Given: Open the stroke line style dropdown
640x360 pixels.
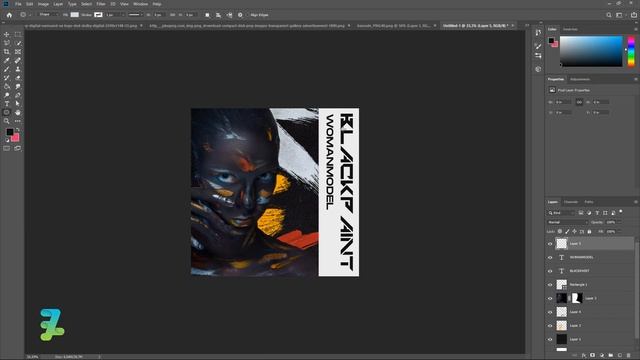Looking at the screenshot, I should point(135,15).
